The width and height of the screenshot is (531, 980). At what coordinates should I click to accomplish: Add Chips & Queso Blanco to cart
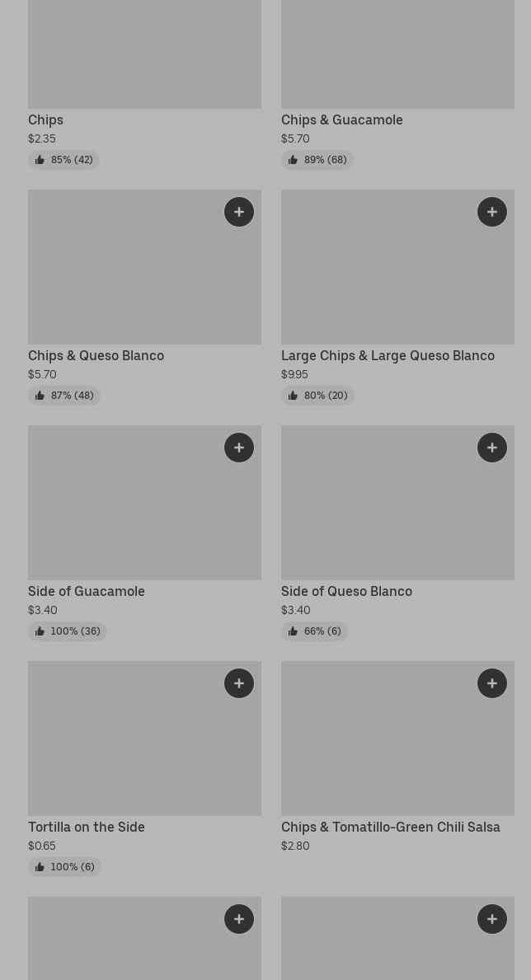pos(239,212)
